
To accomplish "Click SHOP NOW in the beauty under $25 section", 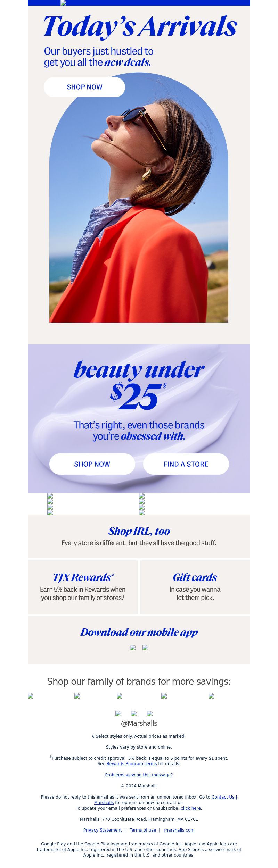I will click(x=92, y=464).
